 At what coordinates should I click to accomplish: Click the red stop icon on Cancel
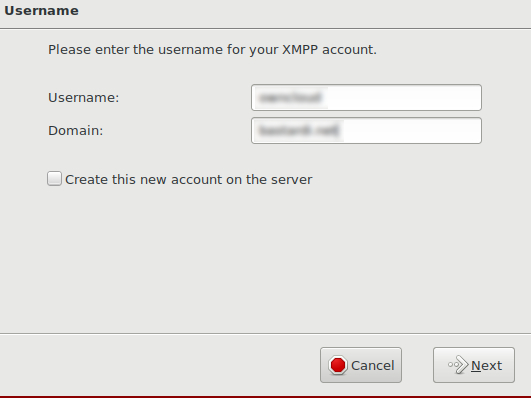(338, 365)
